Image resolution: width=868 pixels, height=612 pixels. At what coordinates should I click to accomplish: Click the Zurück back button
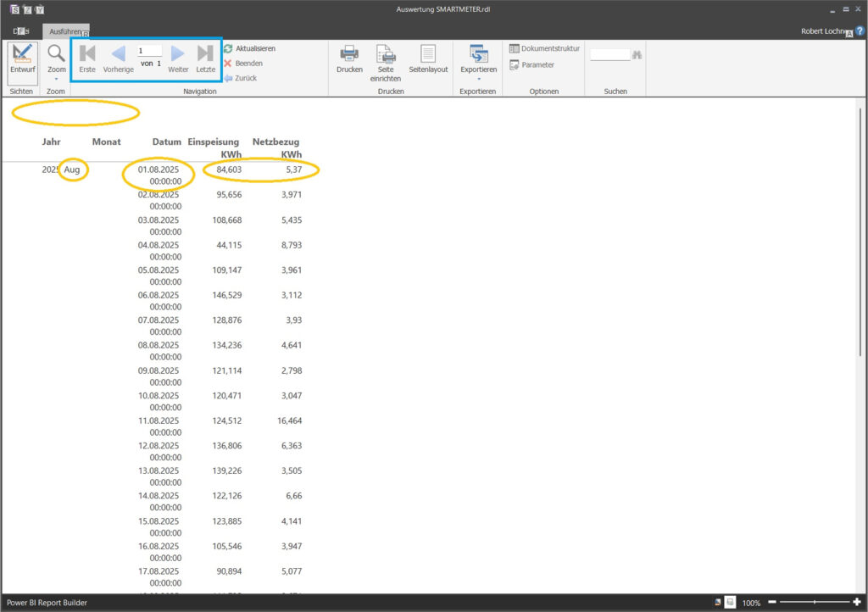pos(241,78)
